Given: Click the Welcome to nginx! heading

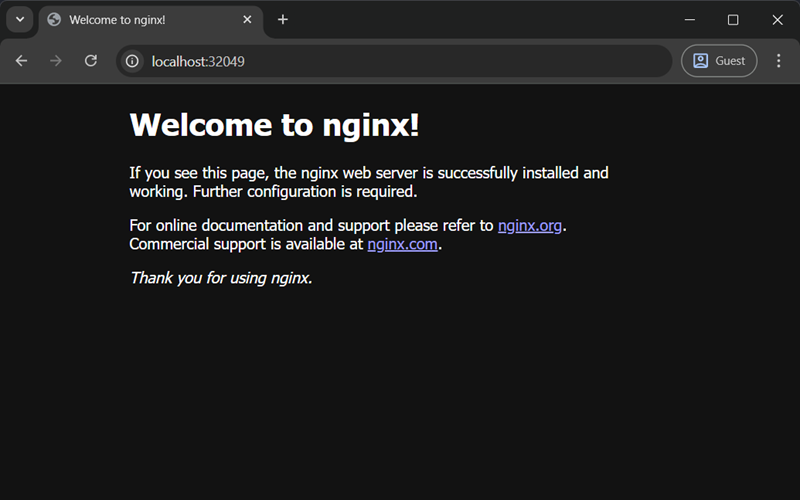Looking at the screenshot, I should (x=274, y=125).
